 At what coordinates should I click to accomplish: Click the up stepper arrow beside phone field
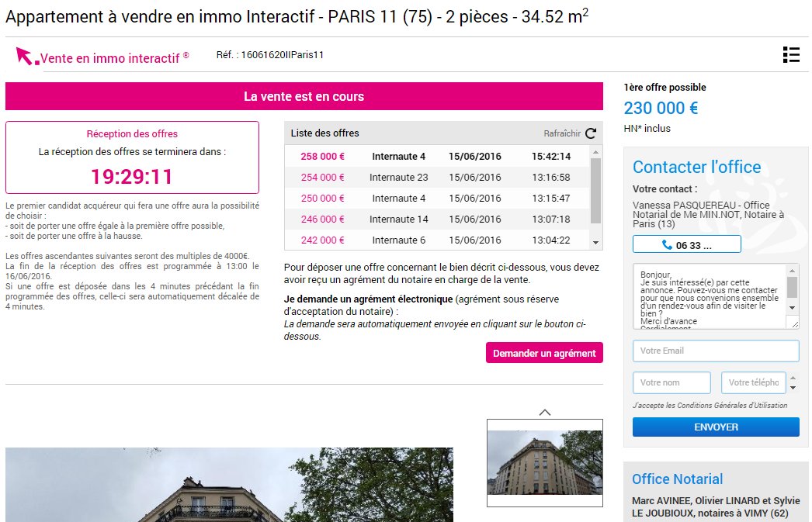coord(793,378)
